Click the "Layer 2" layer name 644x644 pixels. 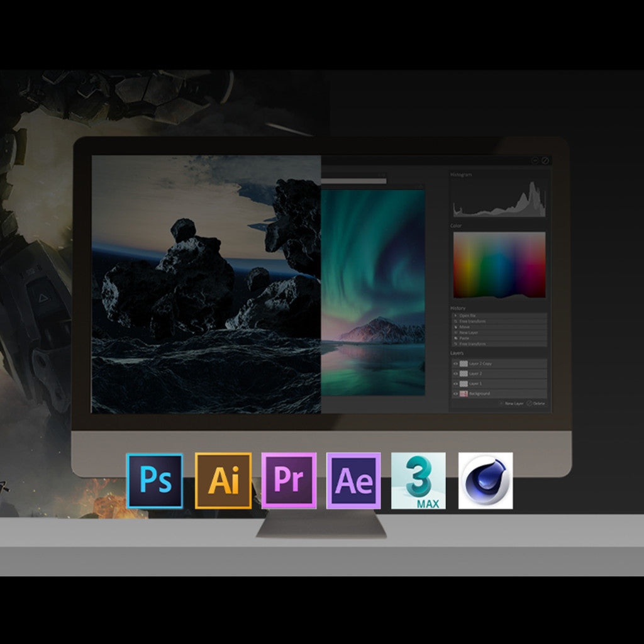[475, 374]
